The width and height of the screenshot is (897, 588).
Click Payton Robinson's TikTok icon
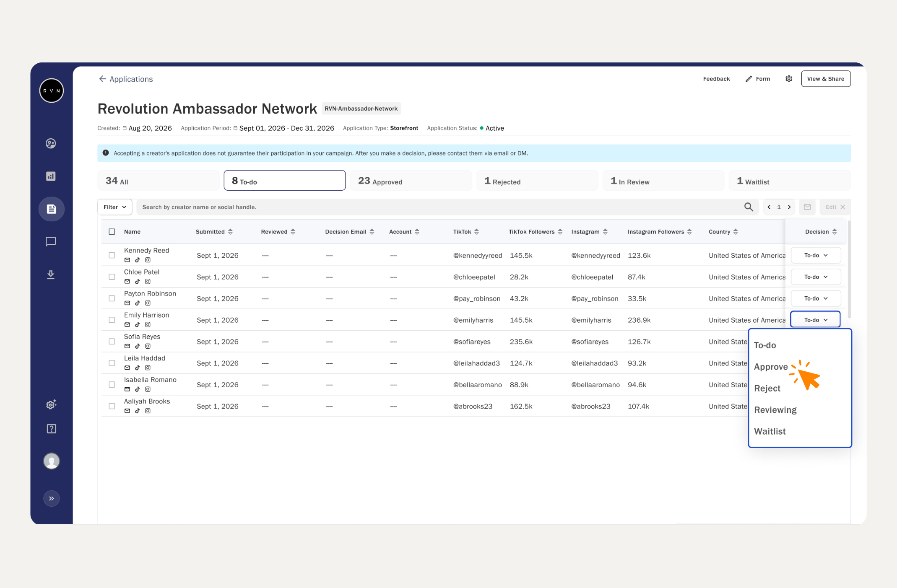click(137, 303)
